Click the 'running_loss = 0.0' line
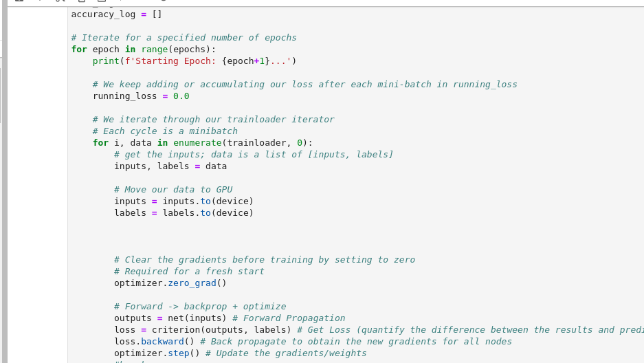644x363 pixels. (141, 96)
